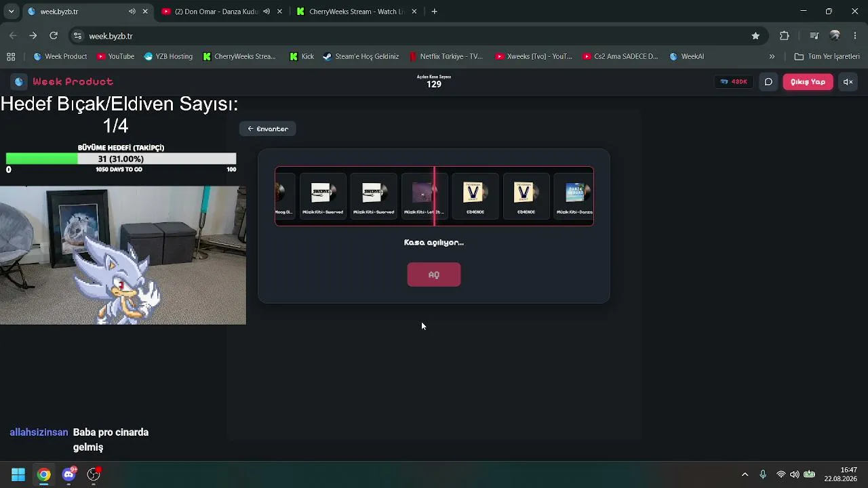Open OBS Studio from the taskbar
Viewport: 868px width, 488px height.
94,474
